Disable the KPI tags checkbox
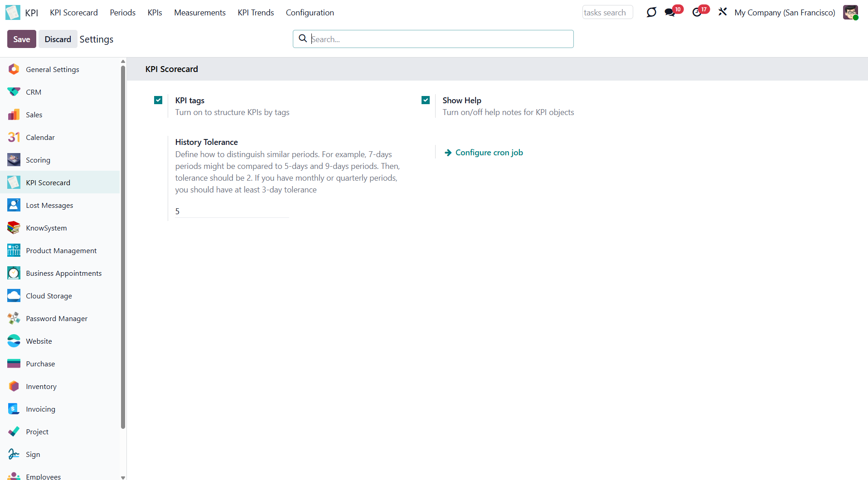Screen dimensions: 868x480 coord(158,100)
